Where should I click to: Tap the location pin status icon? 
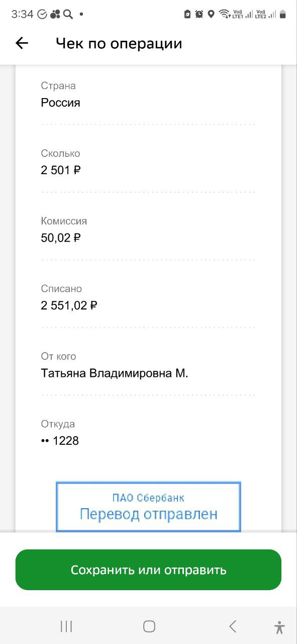pyautogui.click(x=211, y=14)
